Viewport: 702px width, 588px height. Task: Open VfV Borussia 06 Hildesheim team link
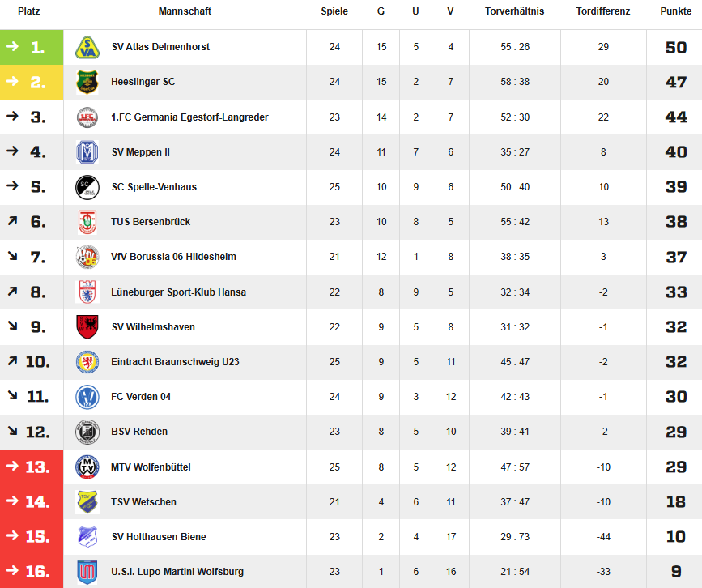click(x=173, y=257)
